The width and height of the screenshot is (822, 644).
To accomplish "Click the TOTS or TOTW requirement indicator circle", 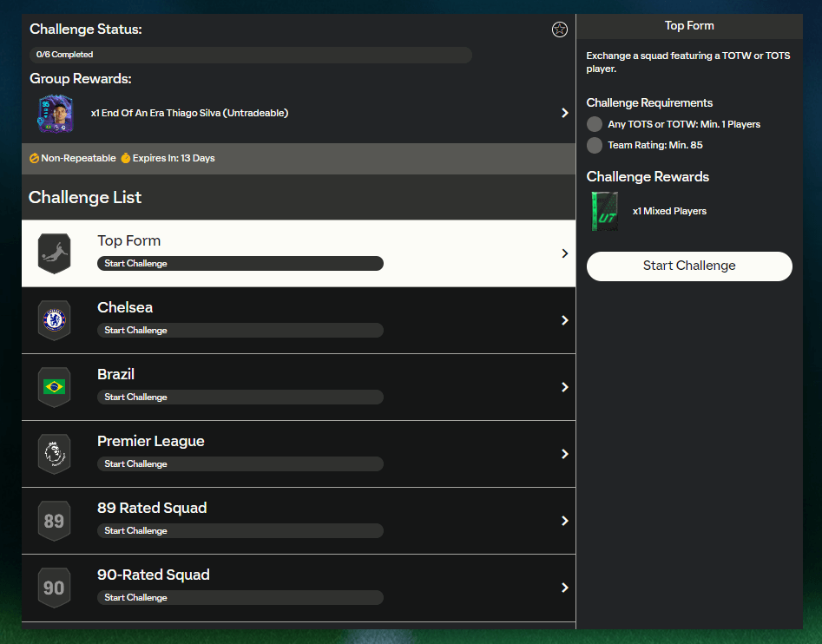I will tap(595, 124).
